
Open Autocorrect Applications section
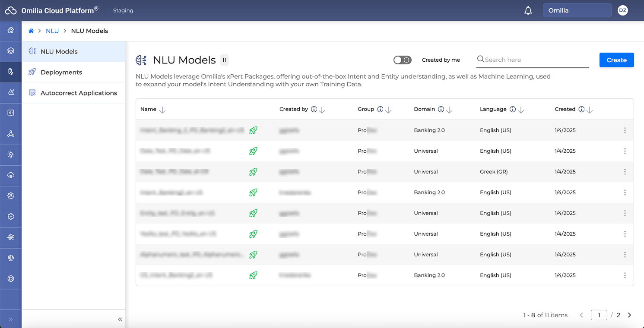79,93
